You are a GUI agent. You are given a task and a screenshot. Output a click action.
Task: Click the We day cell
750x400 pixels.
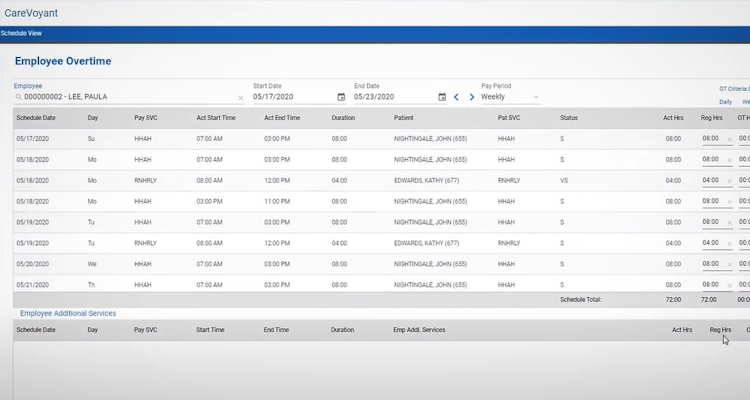(92, 264)
